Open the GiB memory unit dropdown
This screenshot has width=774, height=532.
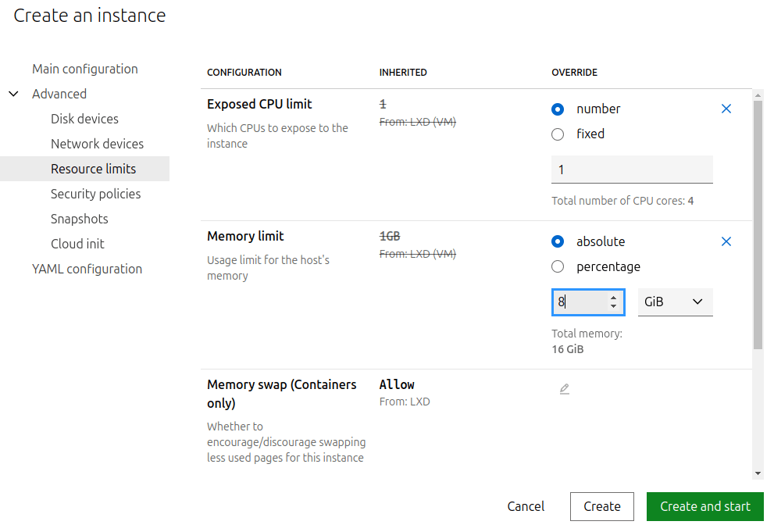click(x=675, y=302)
